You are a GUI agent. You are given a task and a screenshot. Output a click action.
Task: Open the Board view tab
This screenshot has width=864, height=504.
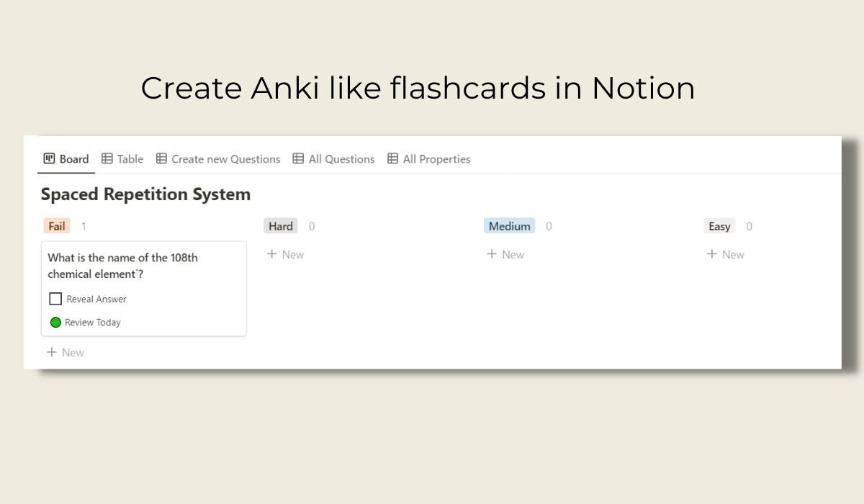[66, 159]
